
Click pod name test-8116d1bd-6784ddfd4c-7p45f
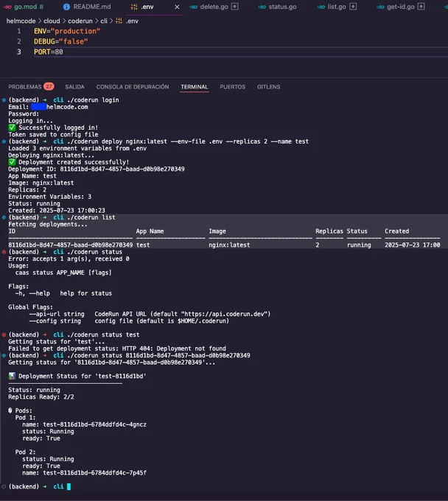pos(94,472)
